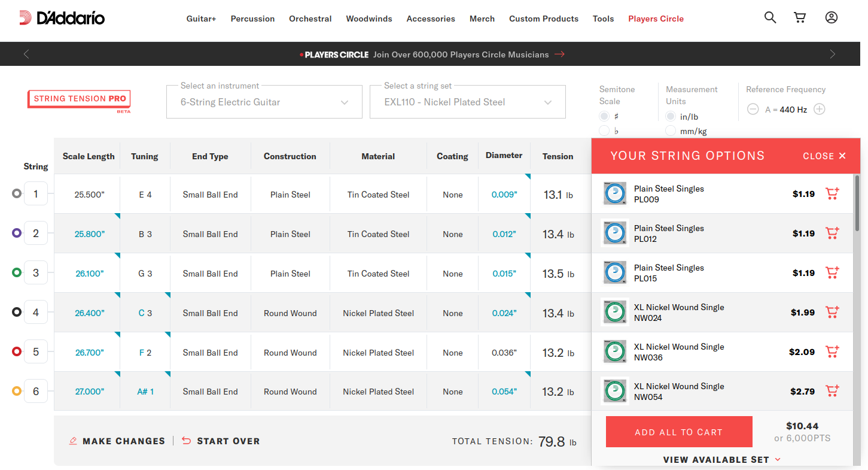Open NW054 product thumbnail
The height and width of the screenshot is (470, 868).
(614, 391)
